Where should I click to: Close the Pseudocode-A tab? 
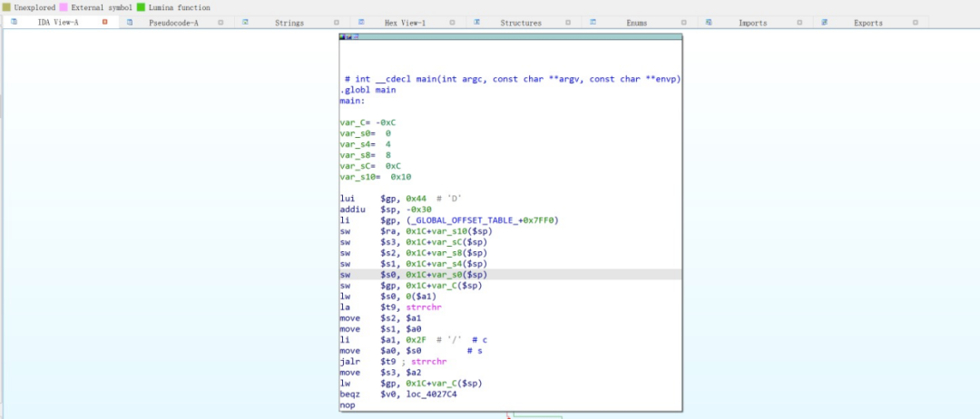[220, 23]
